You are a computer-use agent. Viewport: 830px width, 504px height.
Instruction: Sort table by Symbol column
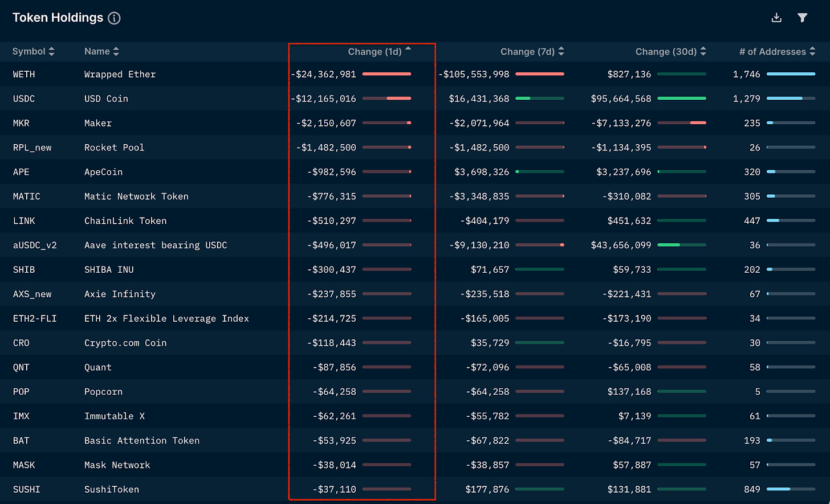click(34, 51)
